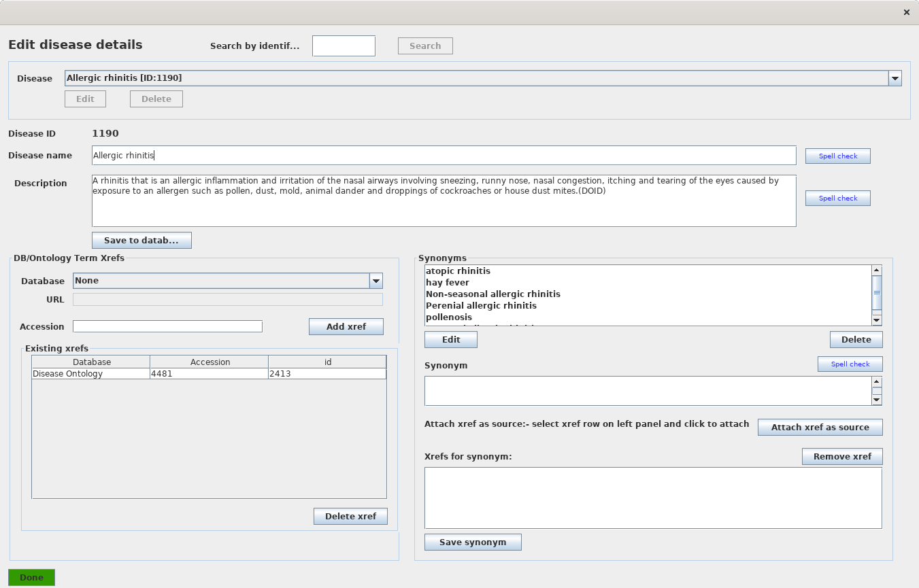Spell check the Disease name
The width and height of the screenshot is (919, 588).
[x=838, y=156]
